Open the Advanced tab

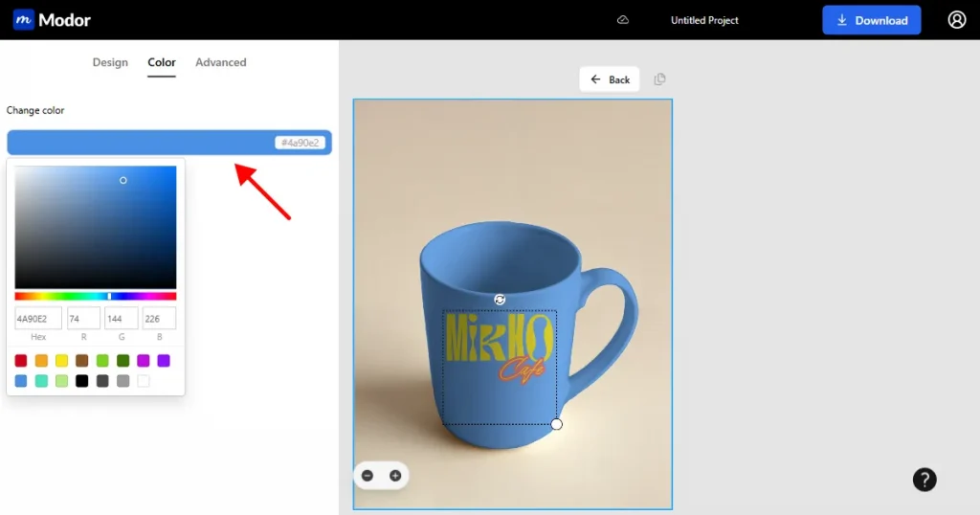pos(221,62)
